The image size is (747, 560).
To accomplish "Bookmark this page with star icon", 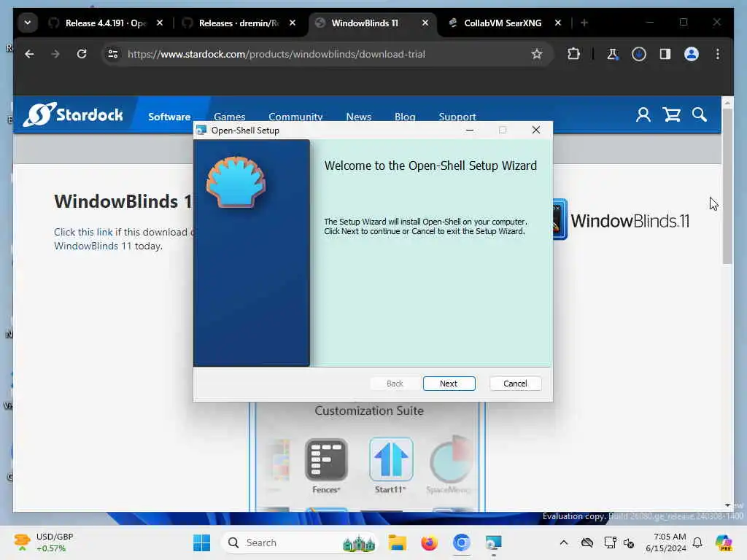I will pos(537,54).
